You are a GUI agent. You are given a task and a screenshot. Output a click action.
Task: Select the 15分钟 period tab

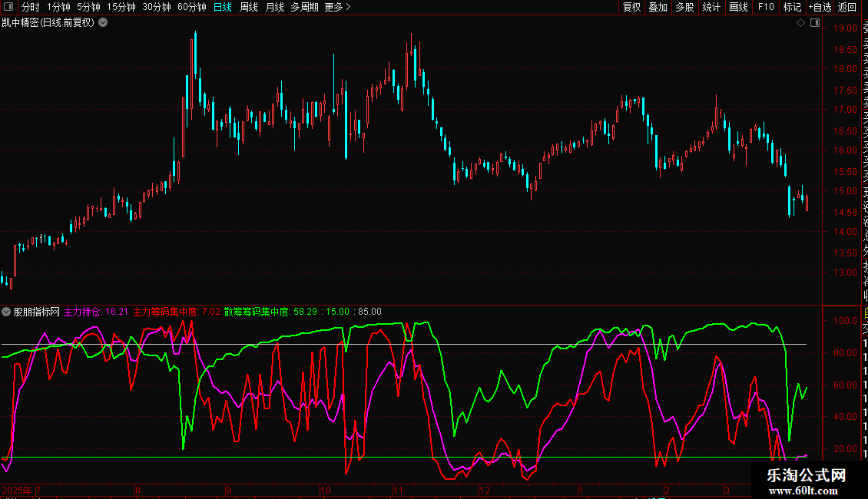[121, 7]
